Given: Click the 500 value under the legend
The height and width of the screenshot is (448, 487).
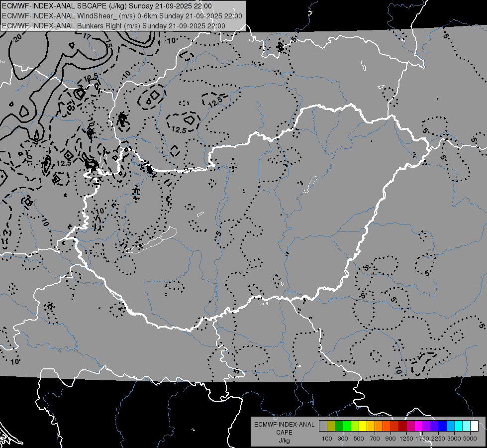Looking at the screenshot, I should coord(359,439).
